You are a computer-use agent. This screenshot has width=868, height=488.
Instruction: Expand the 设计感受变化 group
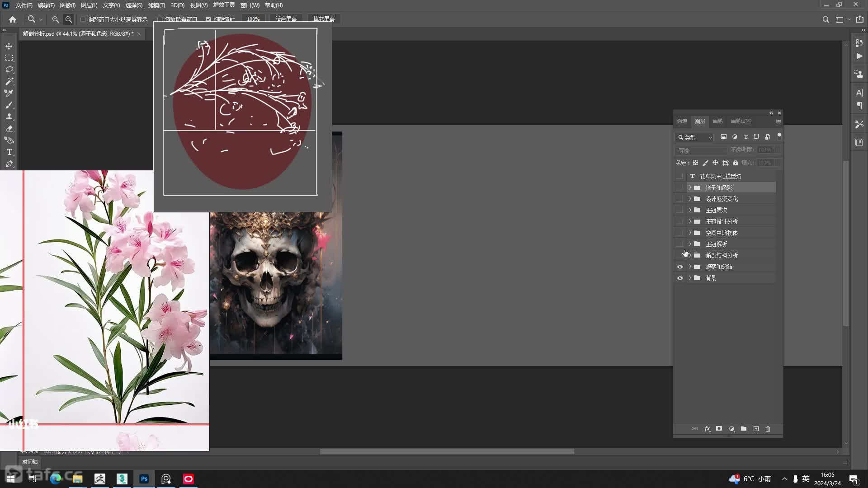click(x=690, y=199)
